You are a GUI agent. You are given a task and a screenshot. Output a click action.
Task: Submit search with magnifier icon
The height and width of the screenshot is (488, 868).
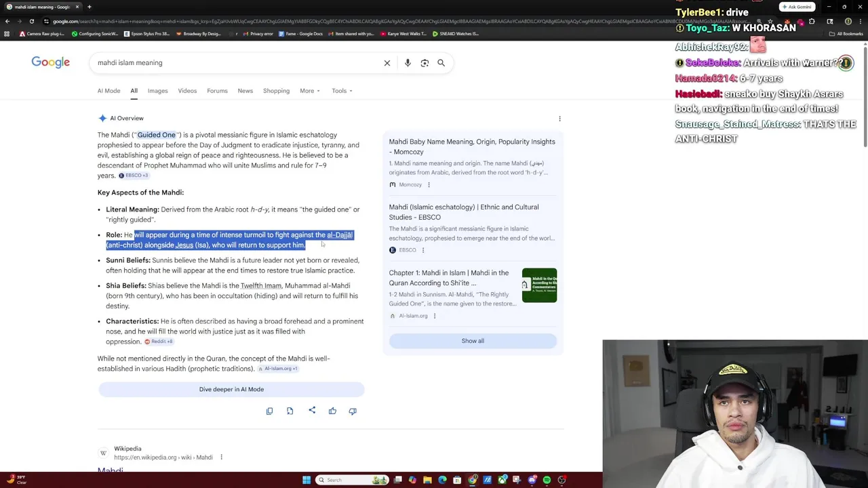tap(441, 63)
